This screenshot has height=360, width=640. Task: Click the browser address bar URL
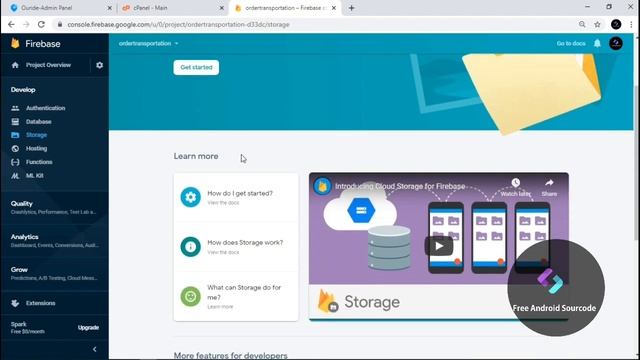click(178, 24)
